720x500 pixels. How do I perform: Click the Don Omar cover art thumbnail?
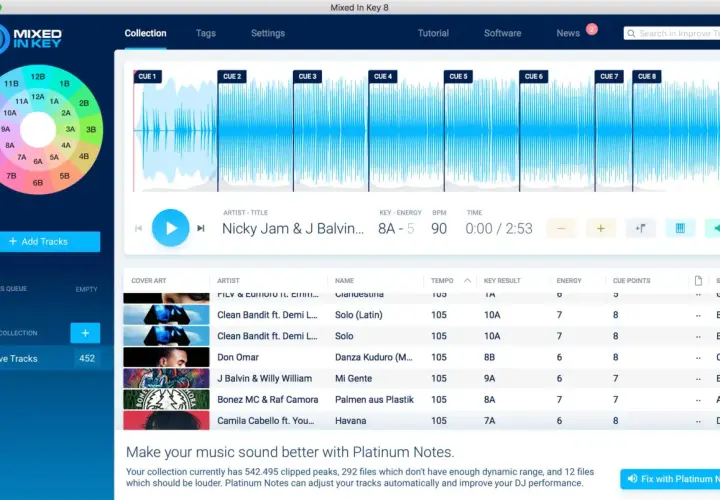click(x=166, y=357)
